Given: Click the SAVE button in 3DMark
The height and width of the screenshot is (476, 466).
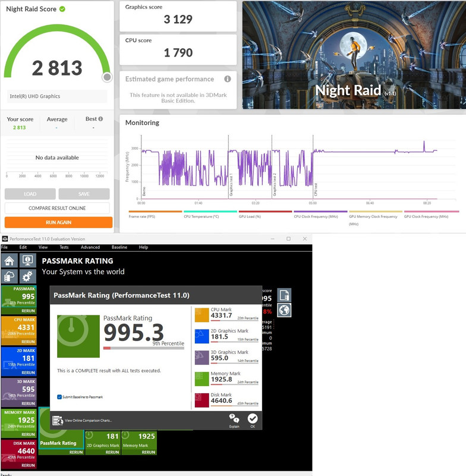Looking at the screenshot, I should (84, 194).
